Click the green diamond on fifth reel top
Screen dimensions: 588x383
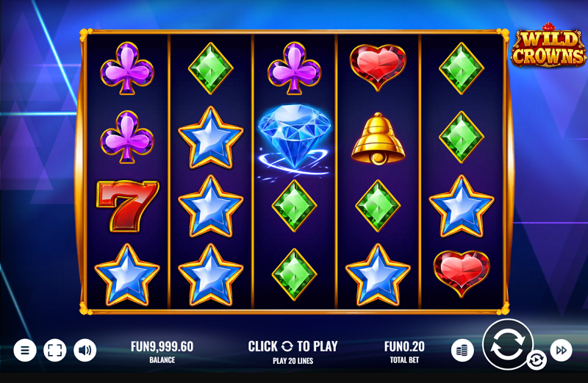(x=462, y=68)
